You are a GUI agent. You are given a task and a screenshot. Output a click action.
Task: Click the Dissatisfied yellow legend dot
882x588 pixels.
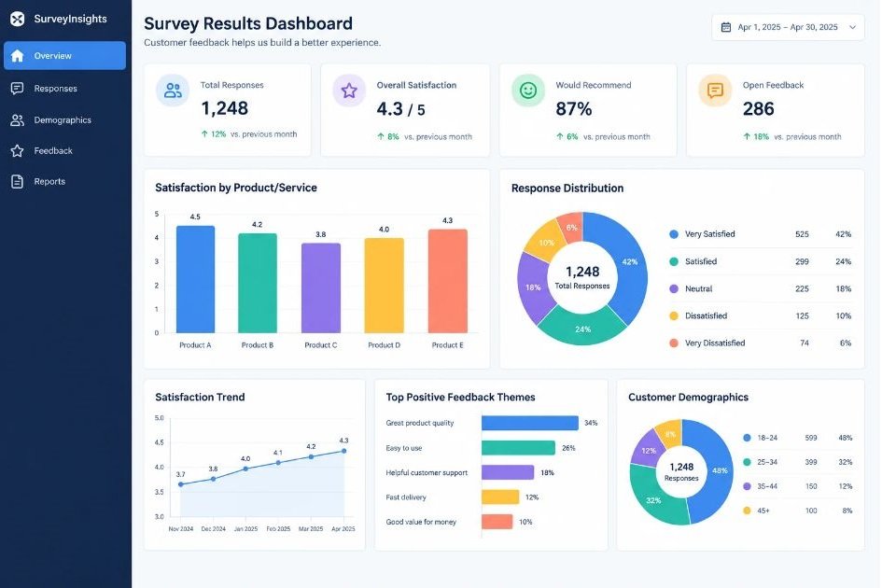tap(674, 315)
